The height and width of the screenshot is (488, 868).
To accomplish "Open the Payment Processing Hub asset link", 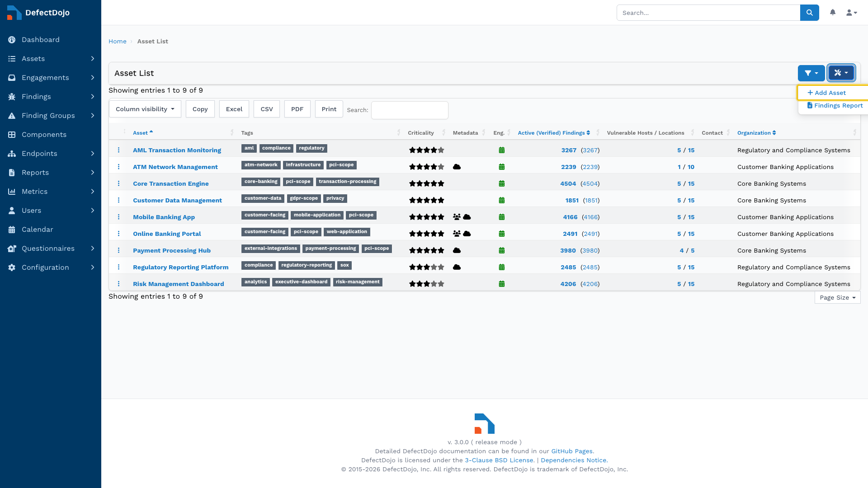I will point(172,250).
